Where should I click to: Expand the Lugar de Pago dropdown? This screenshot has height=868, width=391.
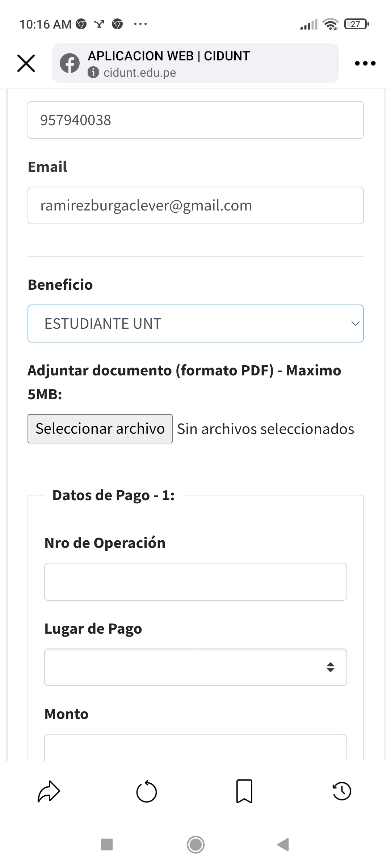(x=195, y=667)
